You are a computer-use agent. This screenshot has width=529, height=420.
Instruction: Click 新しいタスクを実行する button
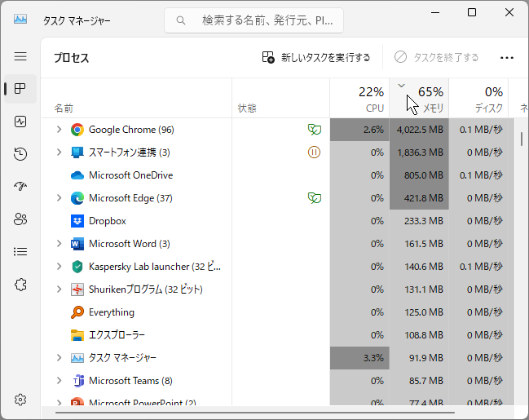click(316, 57)
